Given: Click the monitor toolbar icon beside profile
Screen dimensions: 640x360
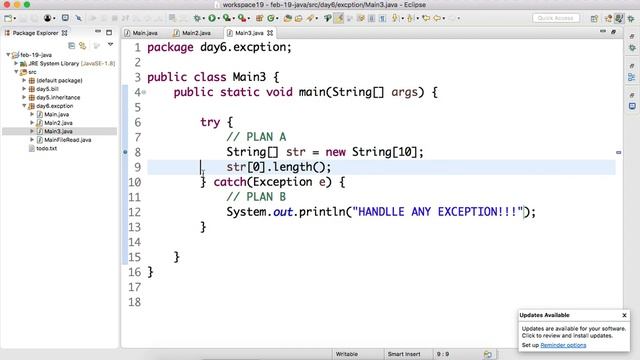Looking at the screenshot, I should point(65,18).
